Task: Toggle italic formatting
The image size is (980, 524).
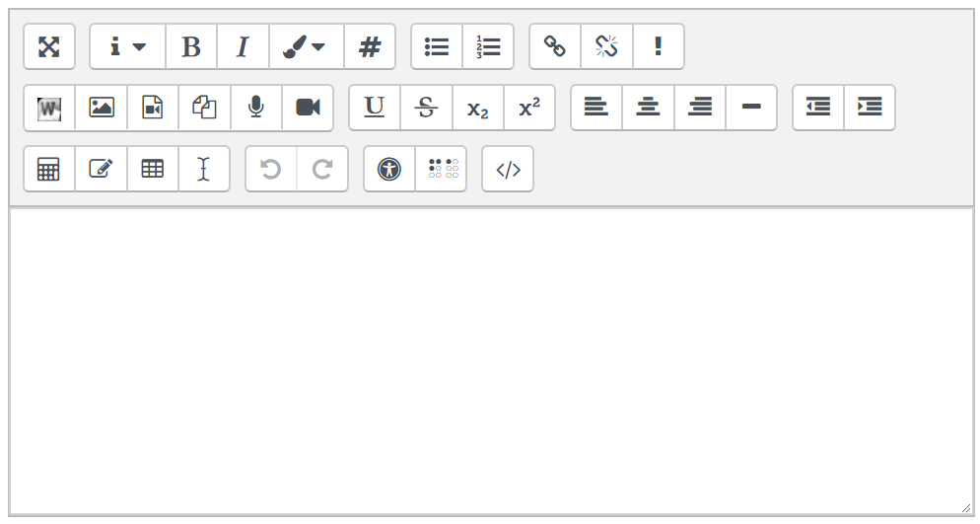Action: coord(243,46)
